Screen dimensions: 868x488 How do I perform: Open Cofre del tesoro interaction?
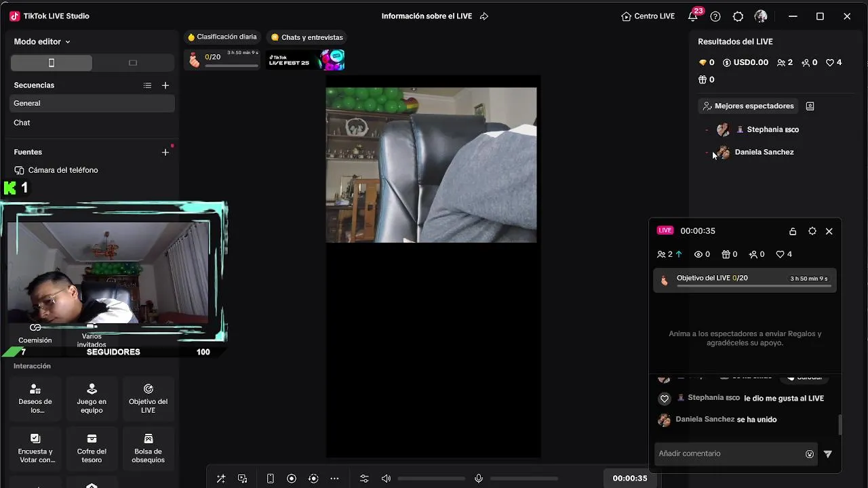92,448
